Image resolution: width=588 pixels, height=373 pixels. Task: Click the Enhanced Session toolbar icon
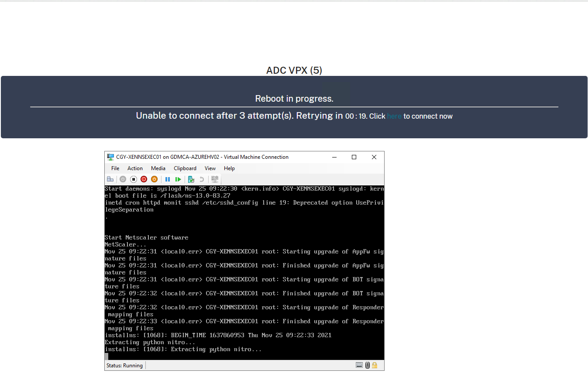[x=215, y=179]
